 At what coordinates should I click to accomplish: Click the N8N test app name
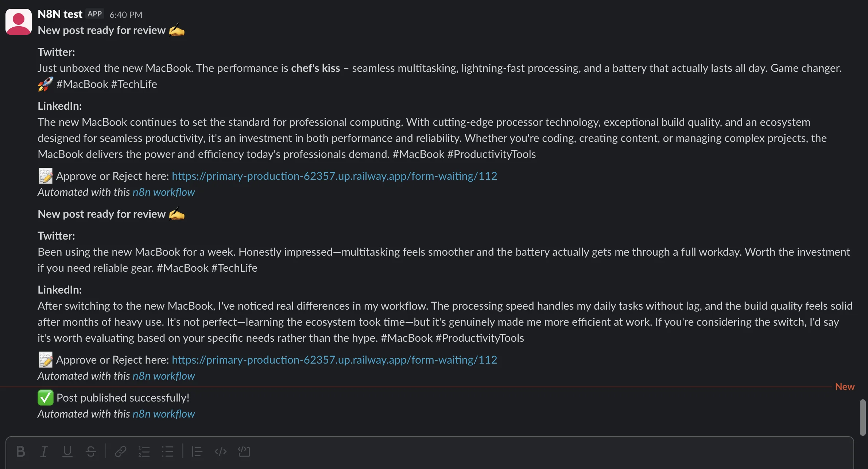[x=60, y=14]
